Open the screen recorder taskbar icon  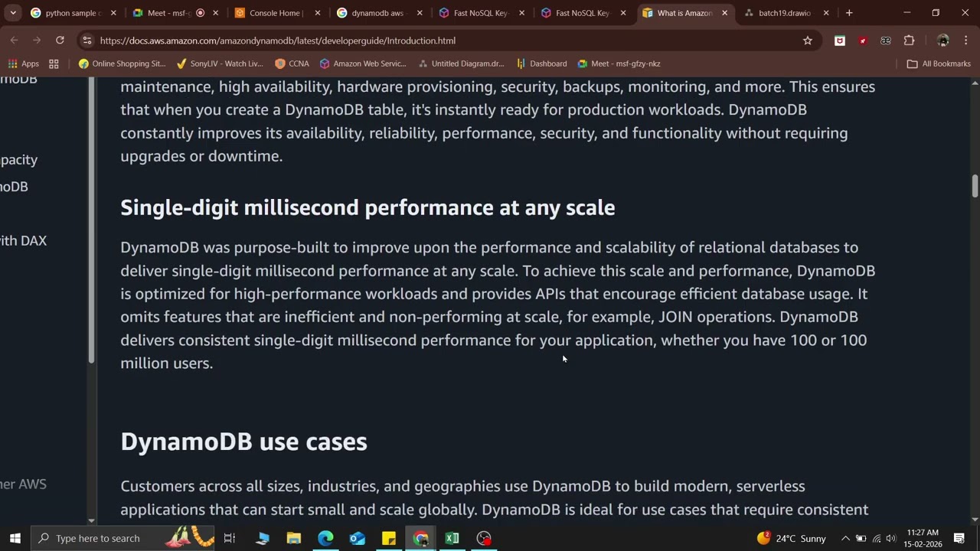[484, 538]
